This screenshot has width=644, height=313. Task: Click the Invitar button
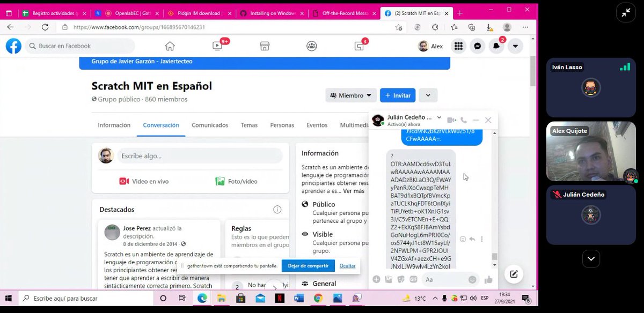pos(398,95)
